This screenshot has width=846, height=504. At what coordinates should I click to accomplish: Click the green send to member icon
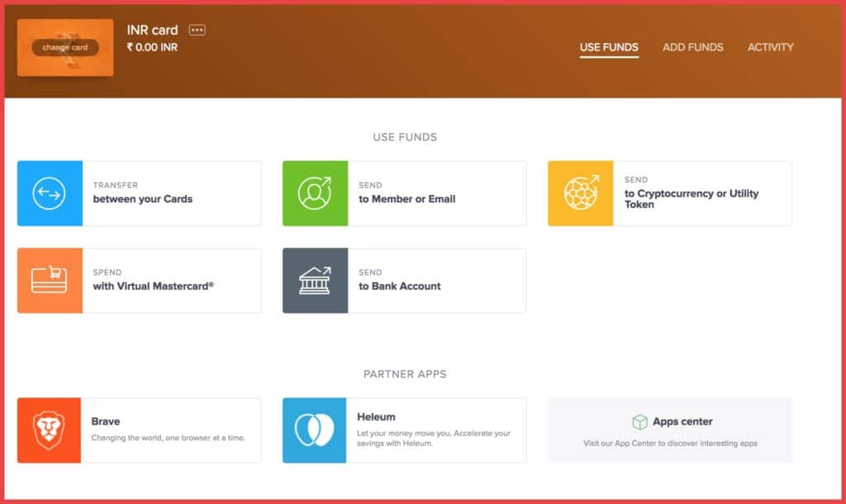tap(315, 193)
